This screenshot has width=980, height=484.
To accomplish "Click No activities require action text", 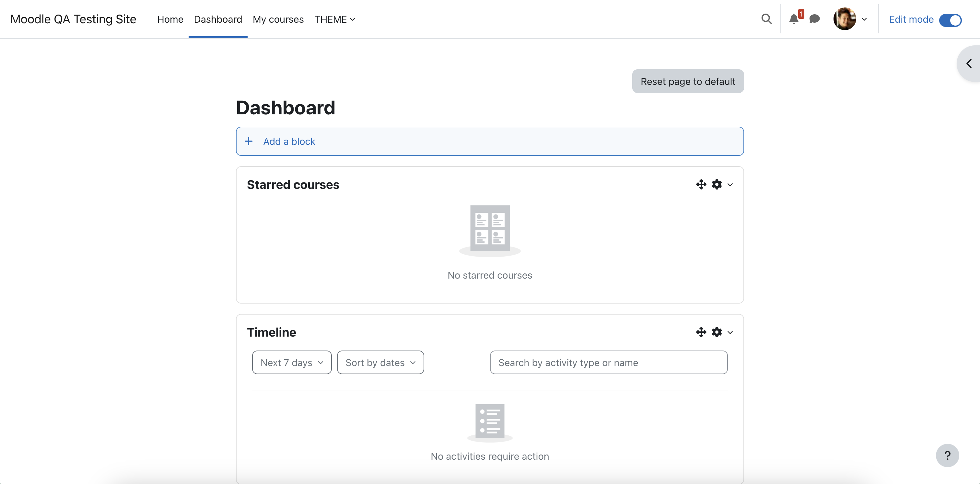I will [490, 456].
